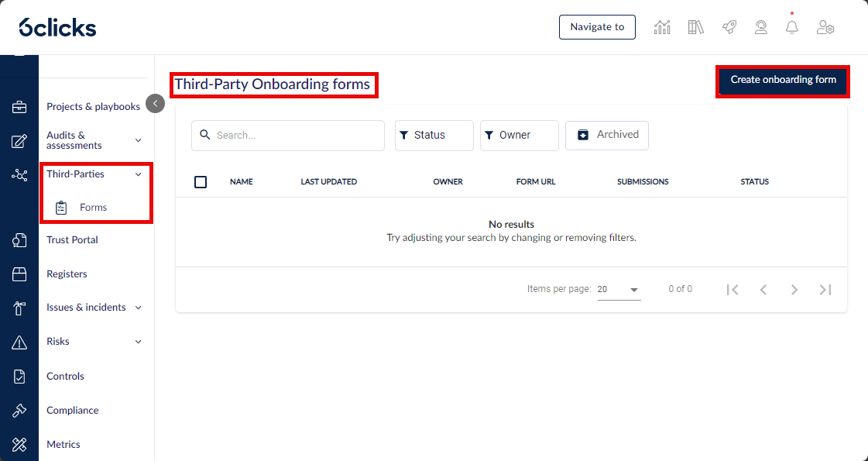This screenshot has height=461, width=868.
Task: Tick the select-all checkbox in table header
Action: [x=201, y=182]
